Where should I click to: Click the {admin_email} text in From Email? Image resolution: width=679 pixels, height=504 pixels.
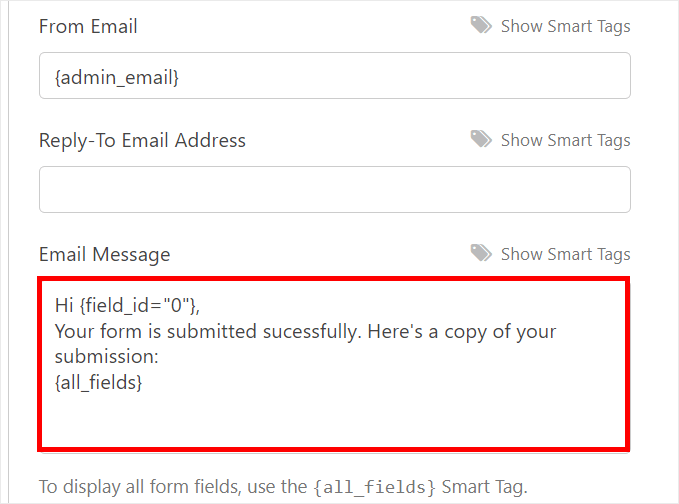pos(117,75)
